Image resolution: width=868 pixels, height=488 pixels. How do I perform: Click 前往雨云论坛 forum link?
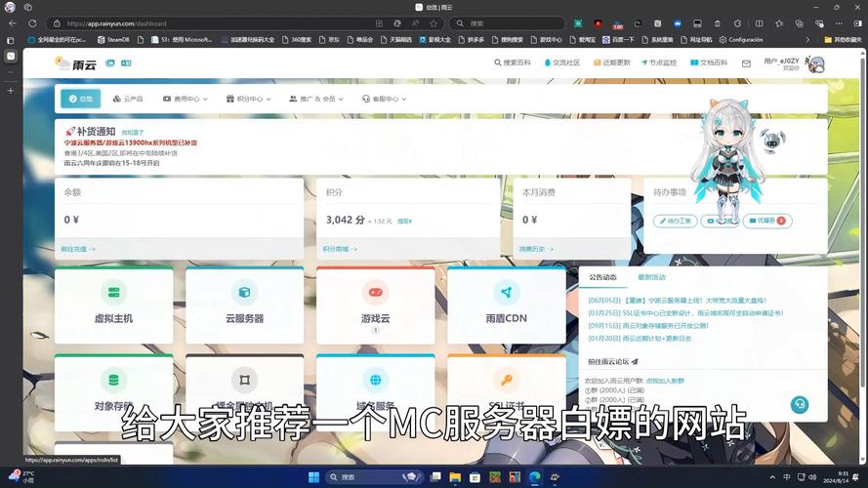click(613, 362)
